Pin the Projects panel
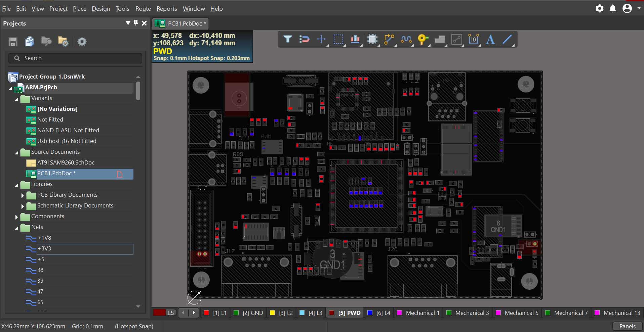The image size is (644, 332). coord(136,23)
